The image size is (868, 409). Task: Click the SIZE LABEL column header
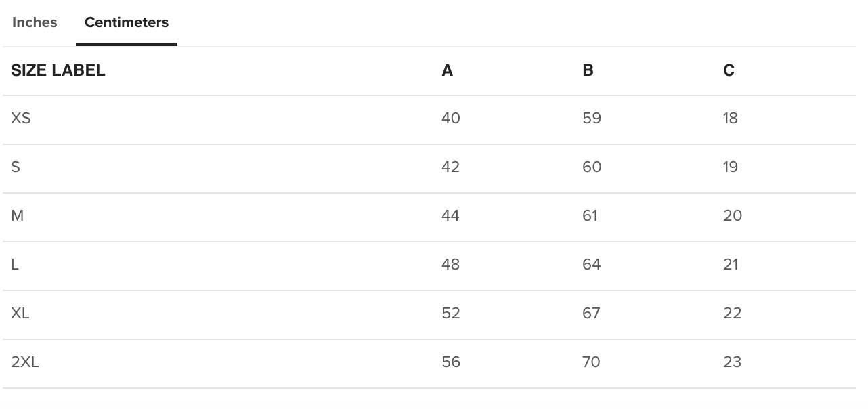pos(58,70)
